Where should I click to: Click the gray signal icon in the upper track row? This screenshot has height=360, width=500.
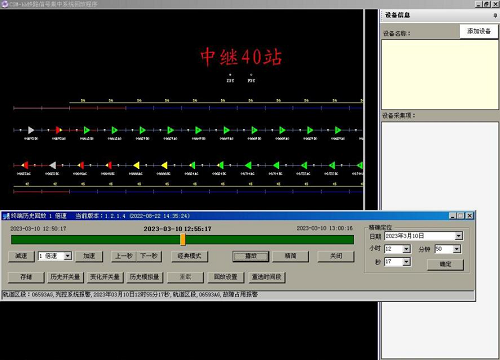[x=31, y=130]
